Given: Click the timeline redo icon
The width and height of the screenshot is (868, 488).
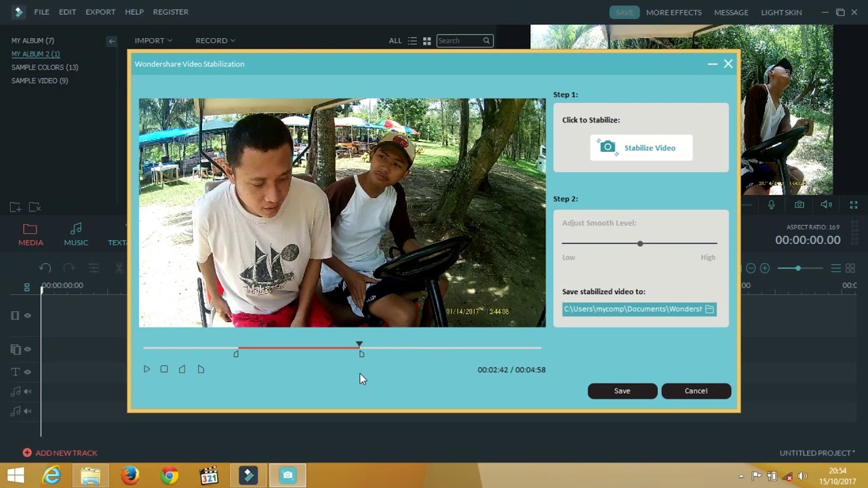Looking at the screenshot, I should click(68, 268).
